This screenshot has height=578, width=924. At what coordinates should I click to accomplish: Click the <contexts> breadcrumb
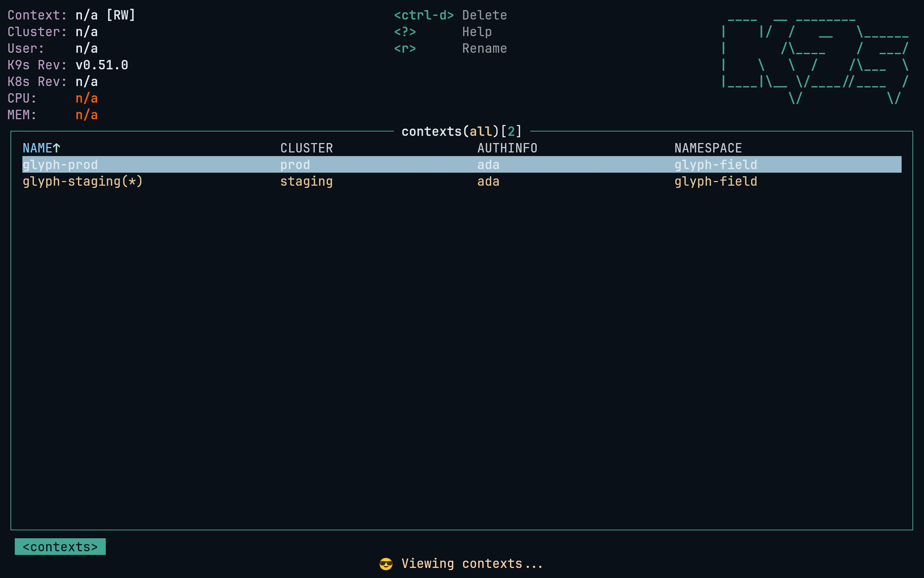coord(60,547)
